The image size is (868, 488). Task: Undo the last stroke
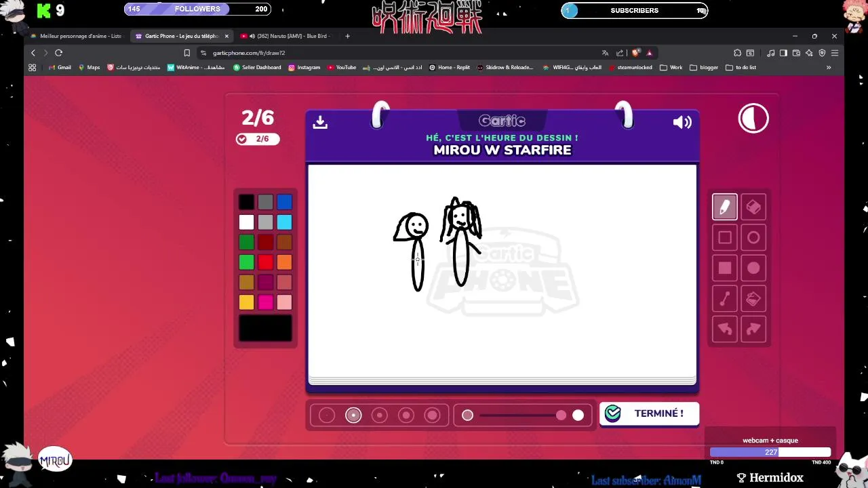(x=724, y=329)
